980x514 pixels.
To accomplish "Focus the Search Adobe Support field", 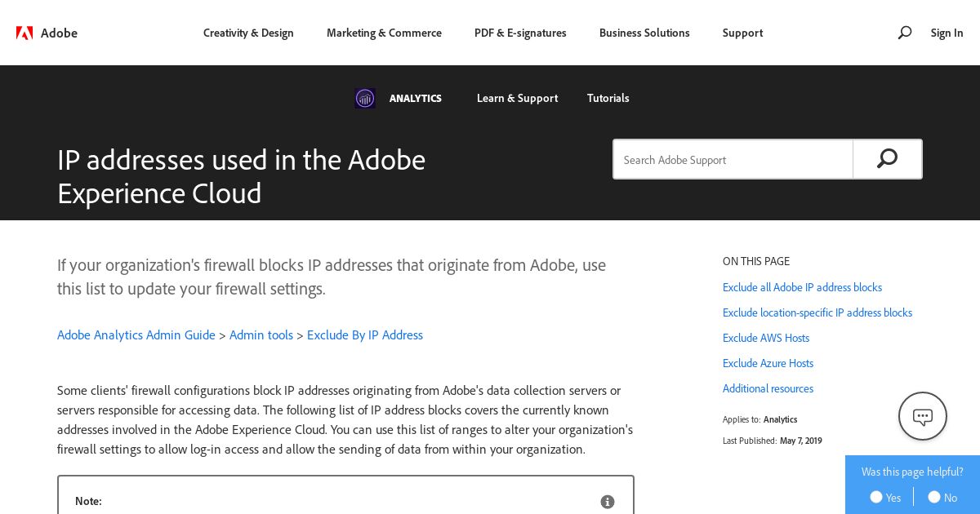I will [x=733, y=159].
